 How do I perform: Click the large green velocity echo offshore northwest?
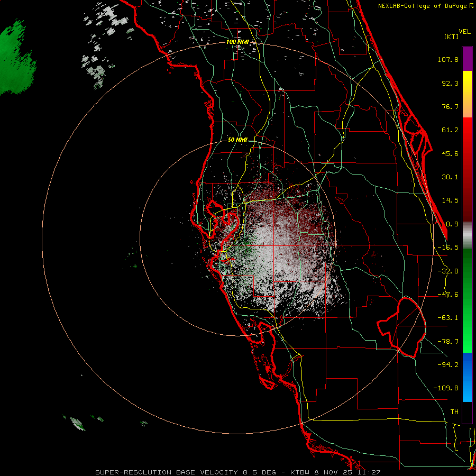pyautogui.click(x=16, y=61)
